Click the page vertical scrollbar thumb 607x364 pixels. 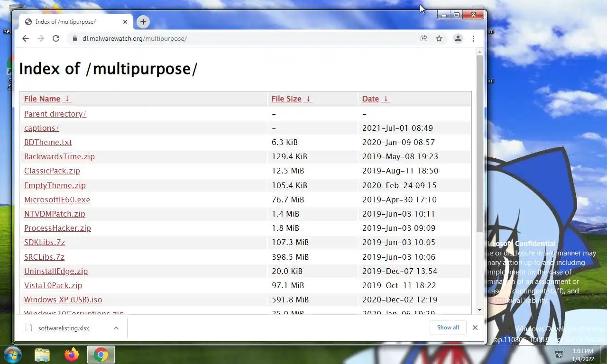click(x=479, y=144)
